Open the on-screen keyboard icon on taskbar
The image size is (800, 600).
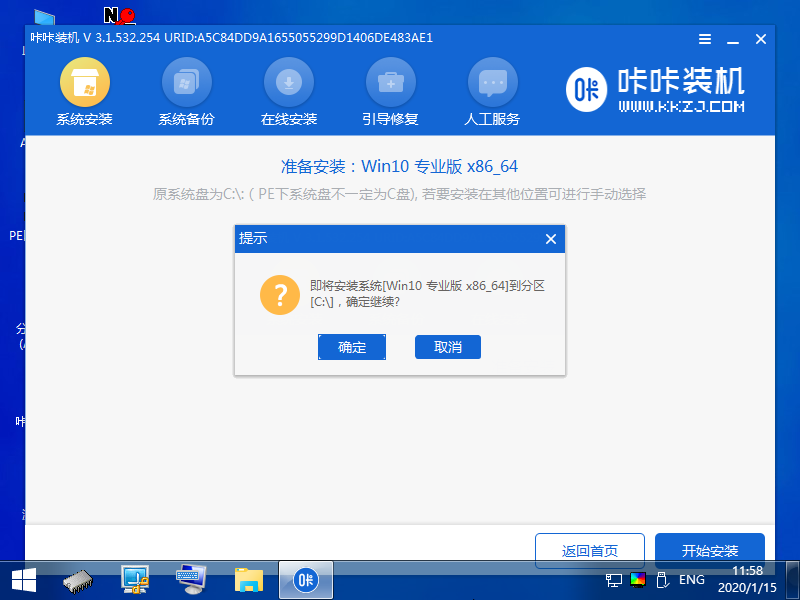pos(191,579)
